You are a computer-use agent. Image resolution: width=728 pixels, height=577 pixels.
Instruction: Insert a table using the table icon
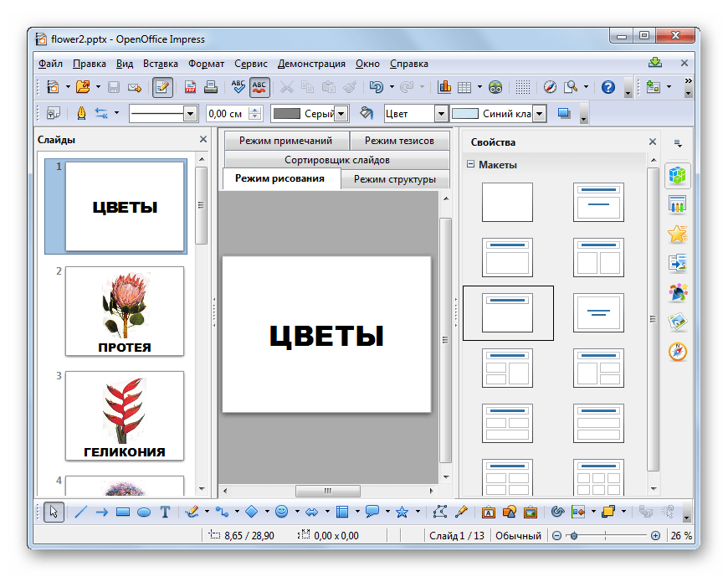click(464, 87)
